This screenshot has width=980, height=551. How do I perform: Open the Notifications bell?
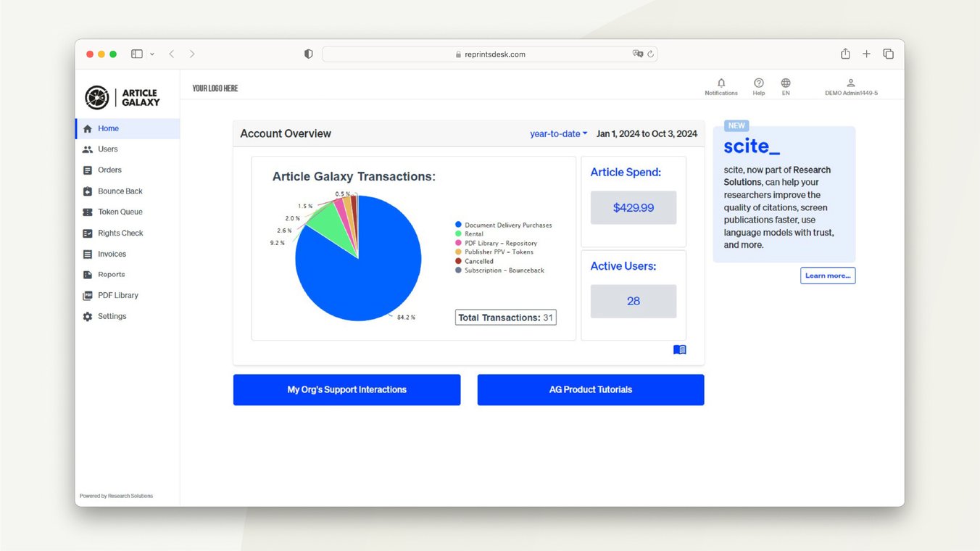pos(721,87)
